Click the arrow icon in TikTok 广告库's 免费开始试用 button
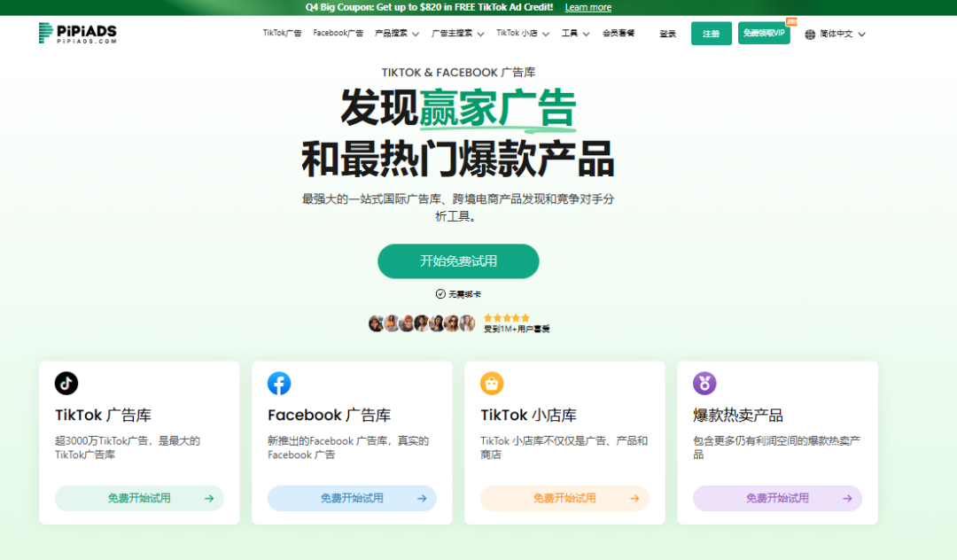The image size is (957, 560). (x=209, y=498)
